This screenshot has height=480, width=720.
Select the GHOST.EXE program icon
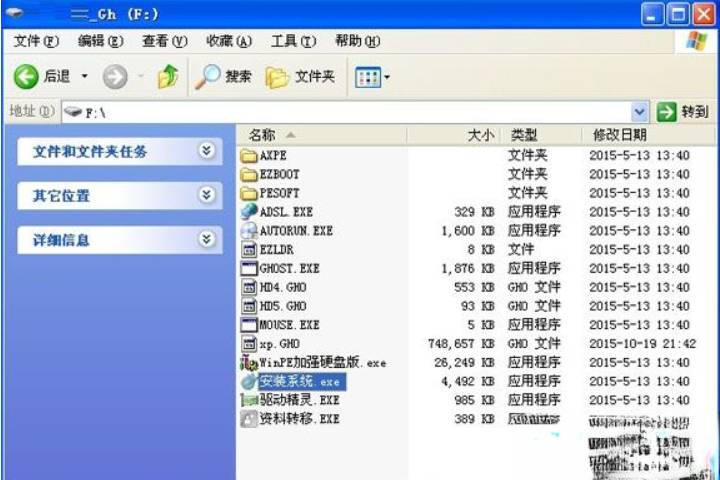[249, 268]
